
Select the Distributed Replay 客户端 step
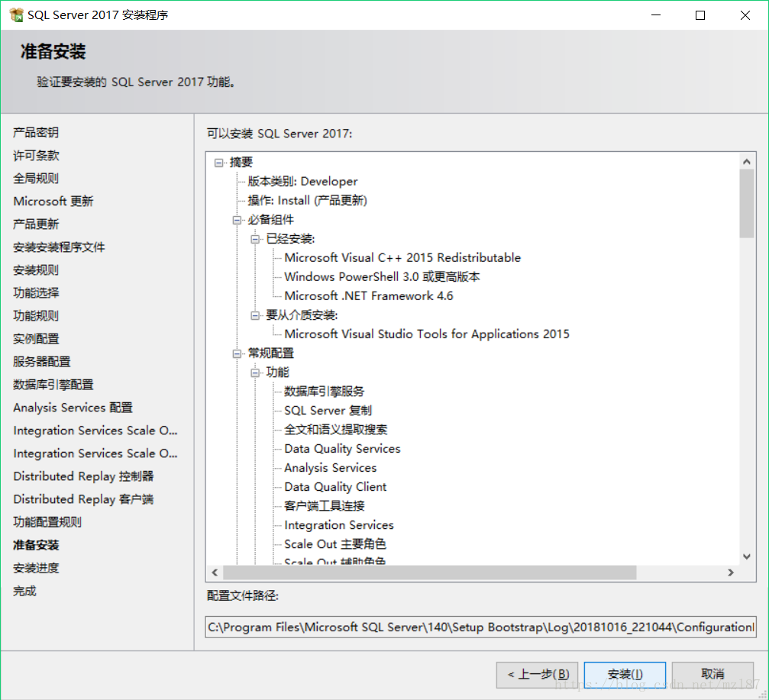(x=83, y=499)
